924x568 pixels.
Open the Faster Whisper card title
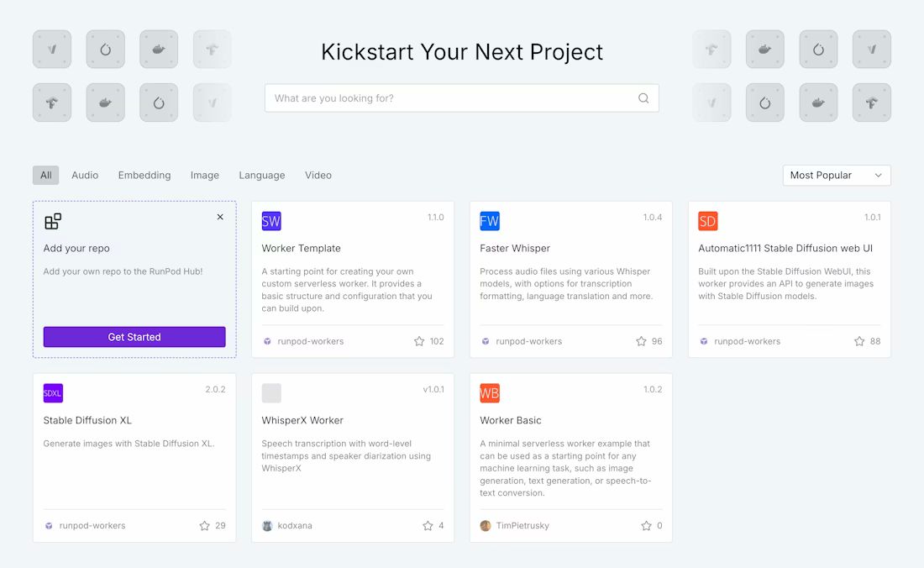pyautogui.click(x=515, y=248)
